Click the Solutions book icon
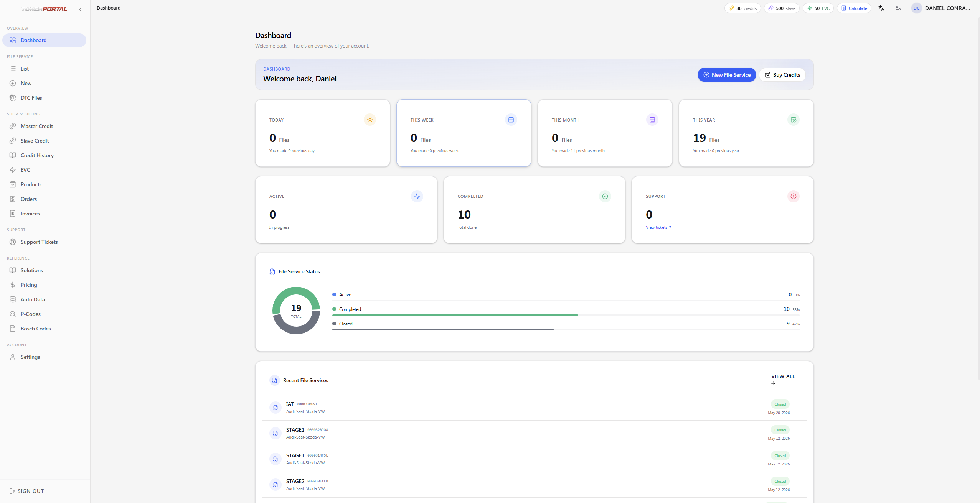 coord(13,270)
